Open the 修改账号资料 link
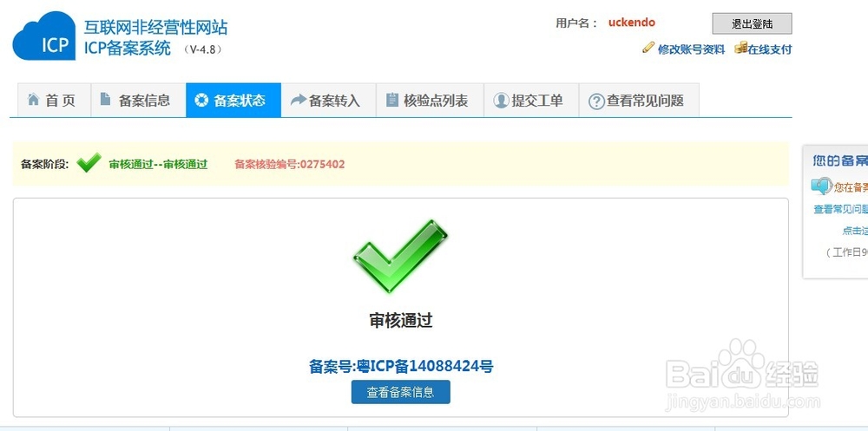Viewport: 868px width, 431px height. 691,49
